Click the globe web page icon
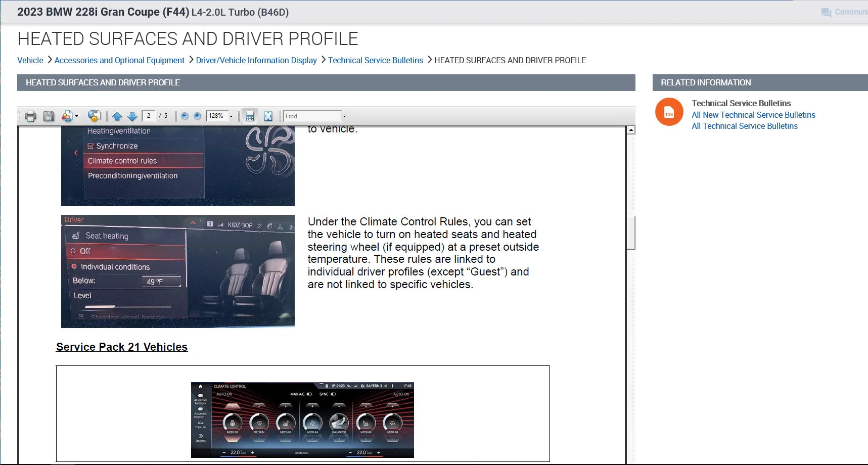This screenshot has height=465, width=868. pos(94,116)
